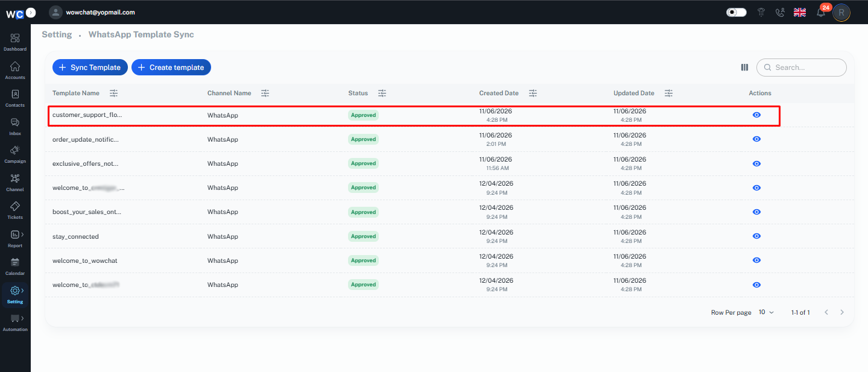This screenshot has height=372, width=868.
Task: Expand the Report sidebar submenu
Action: (x=15, y=238)
